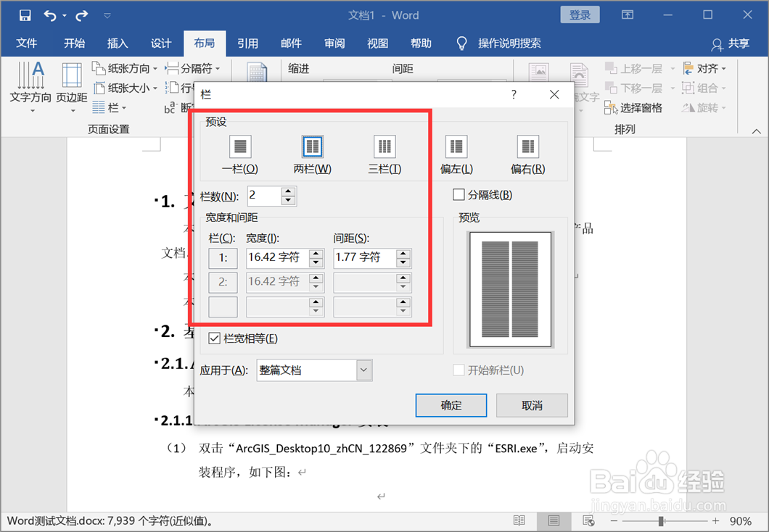Enable the 分隔线(B) checkbox
The height and width of the screenshot is (532, 769).
(459, 194)
